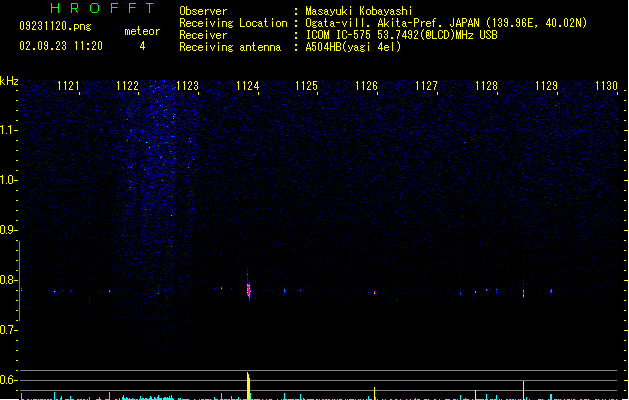Click the 1.0 kHz frequency axis label
Image resolution: width=629 pixels, height=400 pixels.
click(8, 180)
